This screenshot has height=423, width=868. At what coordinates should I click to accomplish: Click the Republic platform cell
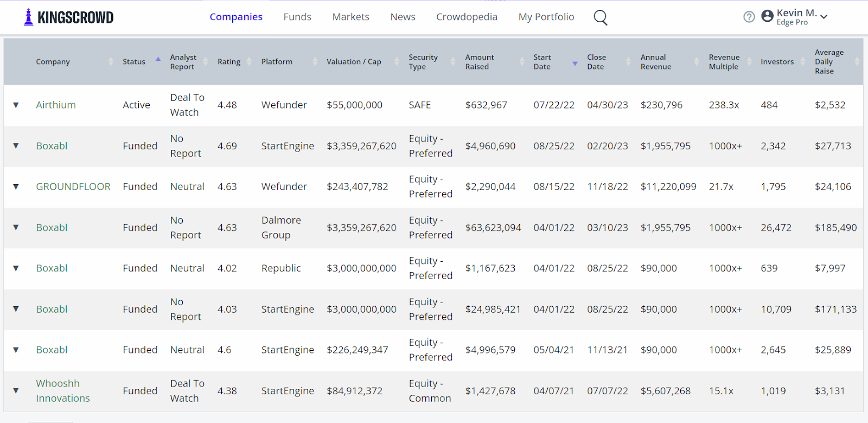click(x=281, y=268)
